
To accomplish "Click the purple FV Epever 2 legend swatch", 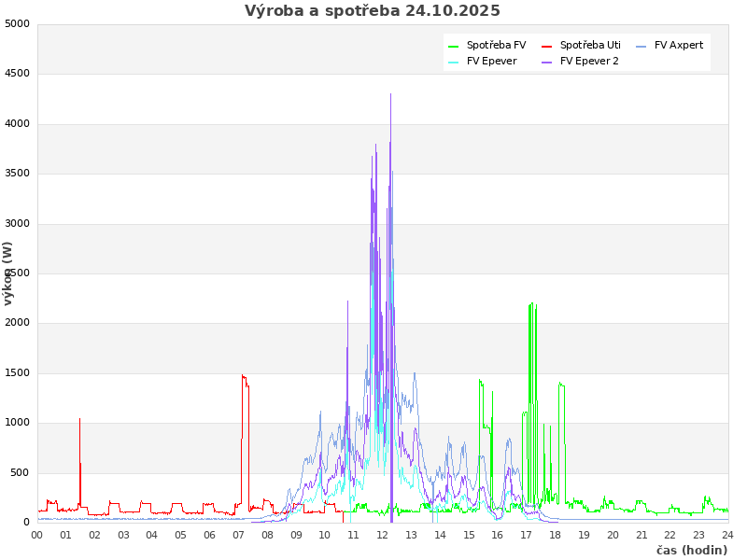I will click(547, 62).
